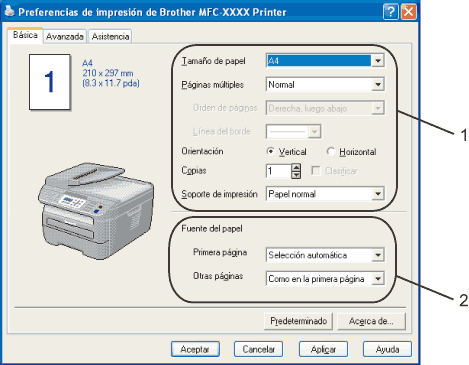Click the Predeterminado button
This screenshot has height=365, width=469.
pos(298,321)
